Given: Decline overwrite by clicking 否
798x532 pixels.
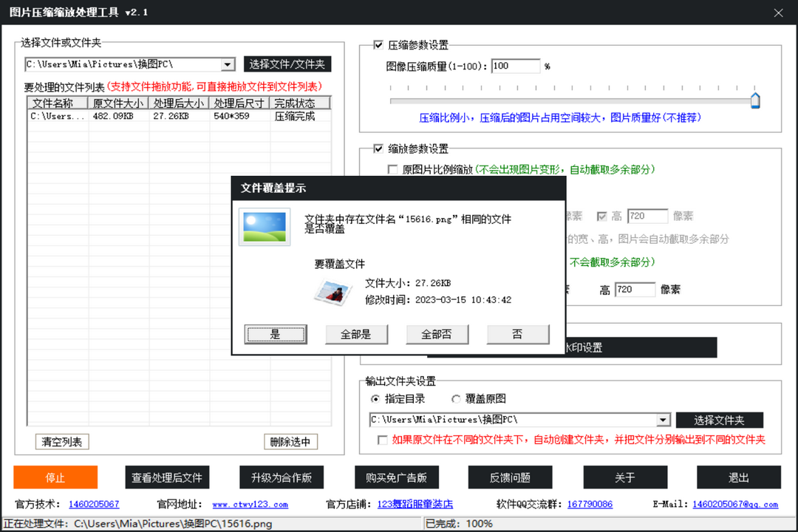Looking at the screenshot, I should coord(517,334).
